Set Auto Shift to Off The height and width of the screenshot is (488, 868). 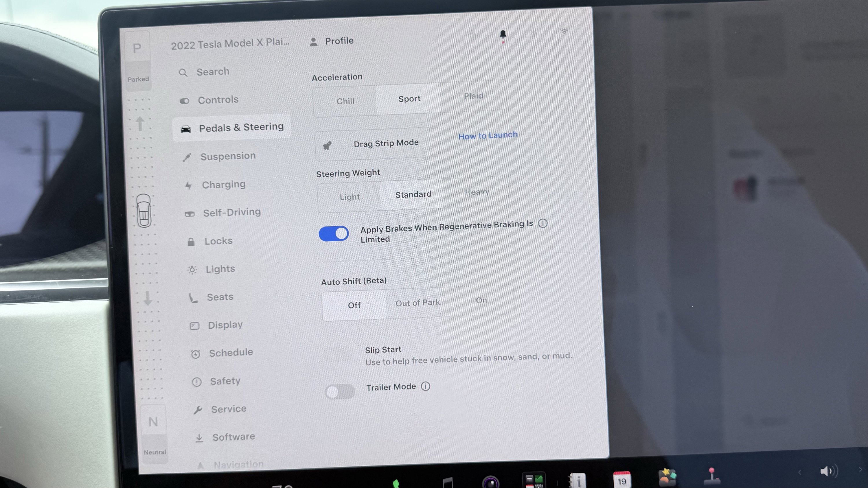[x=354, y=305]
